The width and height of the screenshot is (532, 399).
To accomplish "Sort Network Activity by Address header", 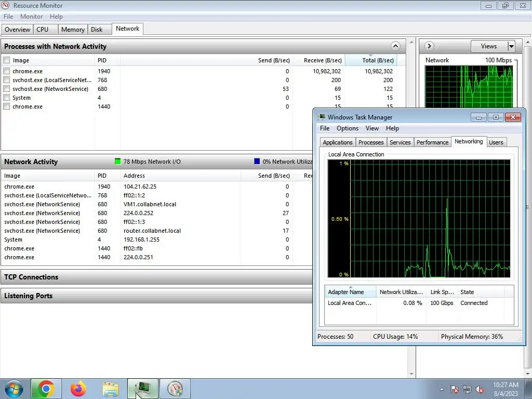I will (180, 176).
